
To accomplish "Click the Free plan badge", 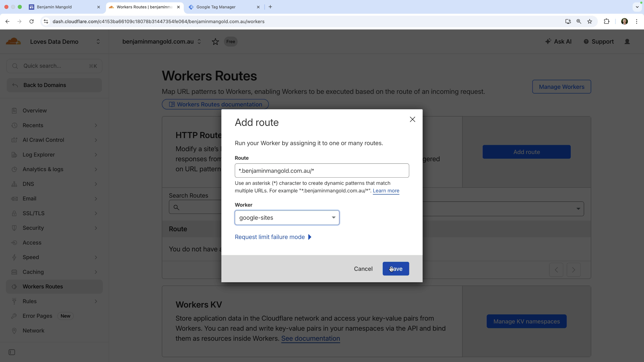I will (x=230, y=41).
